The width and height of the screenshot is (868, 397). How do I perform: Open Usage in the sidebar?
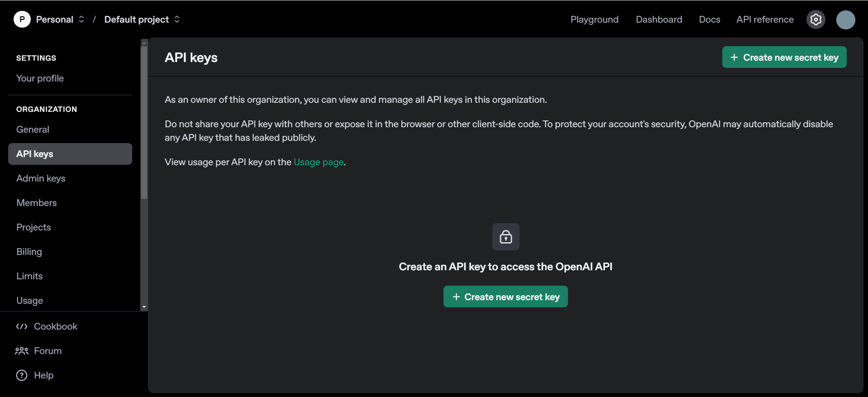point(70,301)
